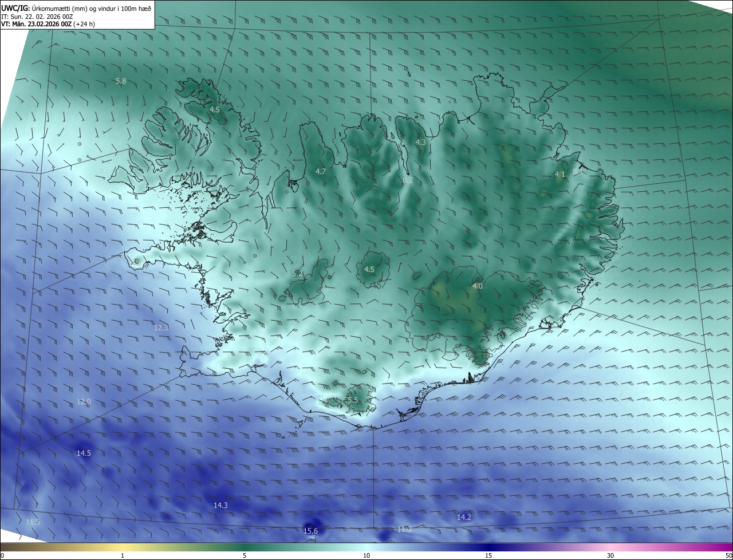Click the 4.0 precipitation value on the large glacier
The image size is (733, 560).
coord(478,286)
